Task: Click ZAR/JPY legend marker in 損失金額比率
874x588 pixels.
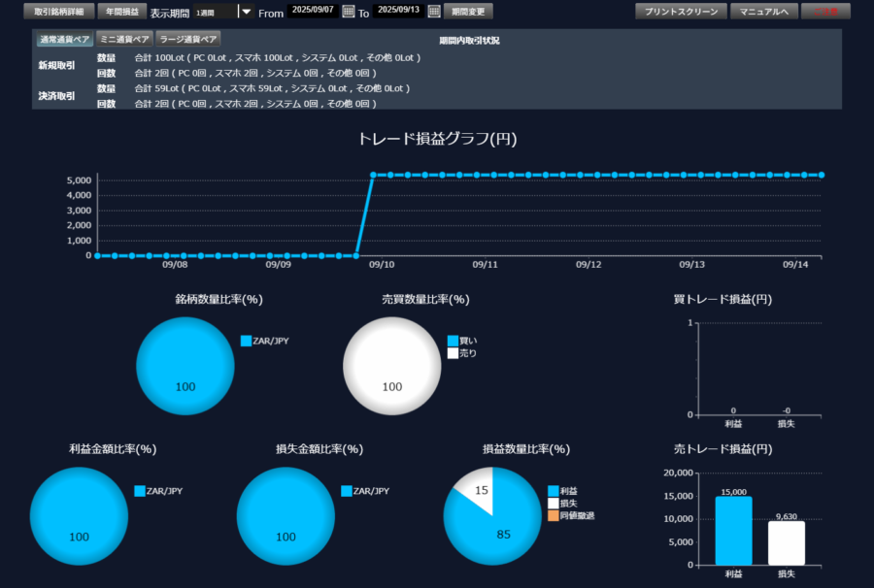Action: click(347, 491)
